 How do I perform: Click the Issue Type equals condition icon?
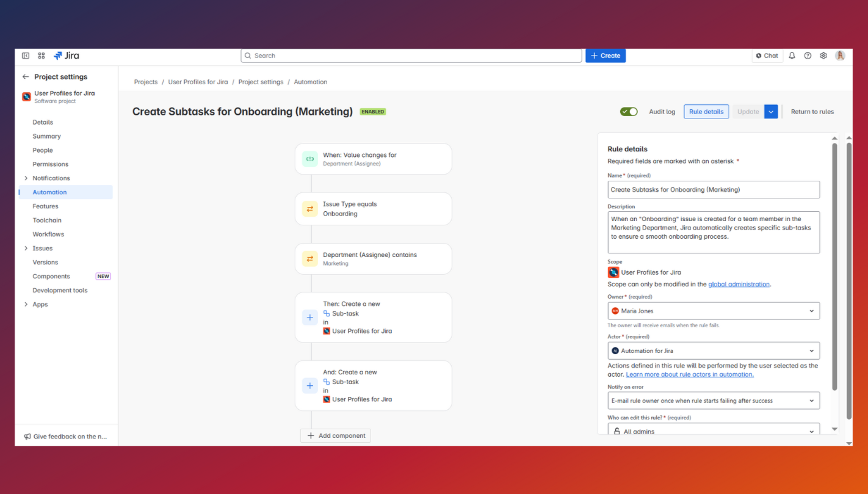(x=309, y=209)
